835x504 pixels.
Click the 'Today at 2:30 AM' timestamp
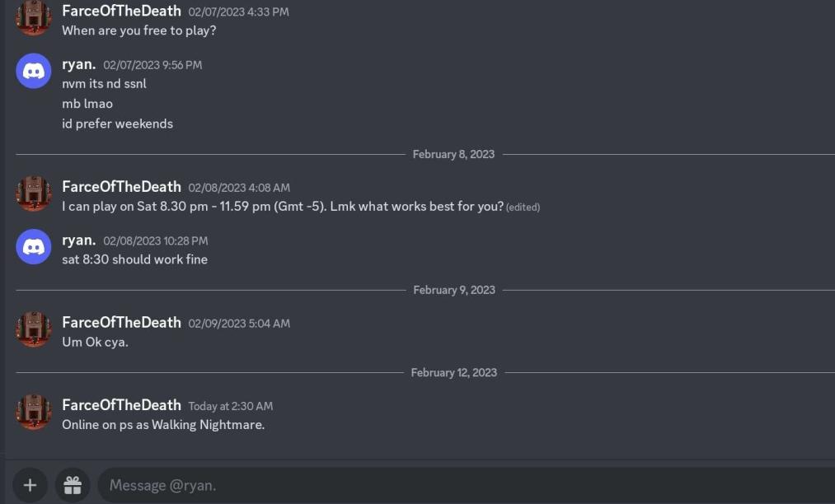(231, 406)
